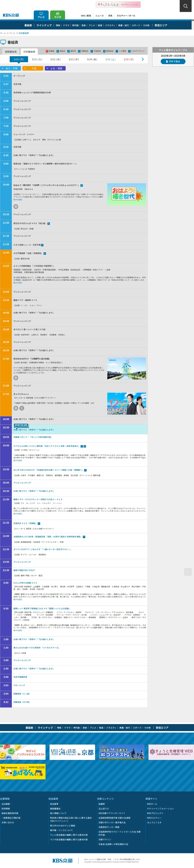Open ニュース top menu

(x=100, y=16)
